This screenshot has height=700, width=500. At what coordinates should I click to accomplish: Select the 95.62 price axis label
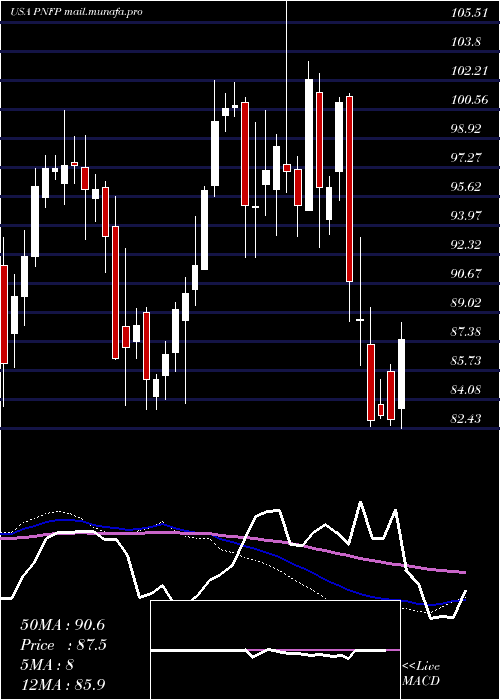(x=466, y=188)
